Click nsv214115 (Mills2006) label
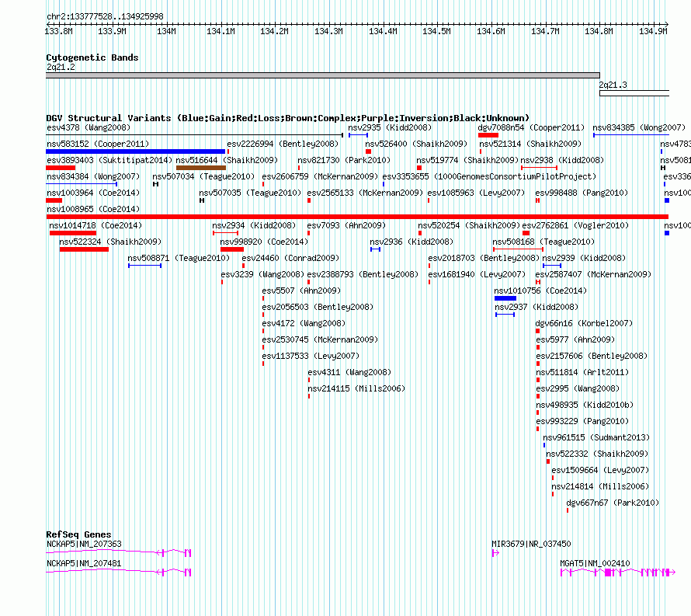This screenshot has width=691, height=616. (x=356, y=388)
